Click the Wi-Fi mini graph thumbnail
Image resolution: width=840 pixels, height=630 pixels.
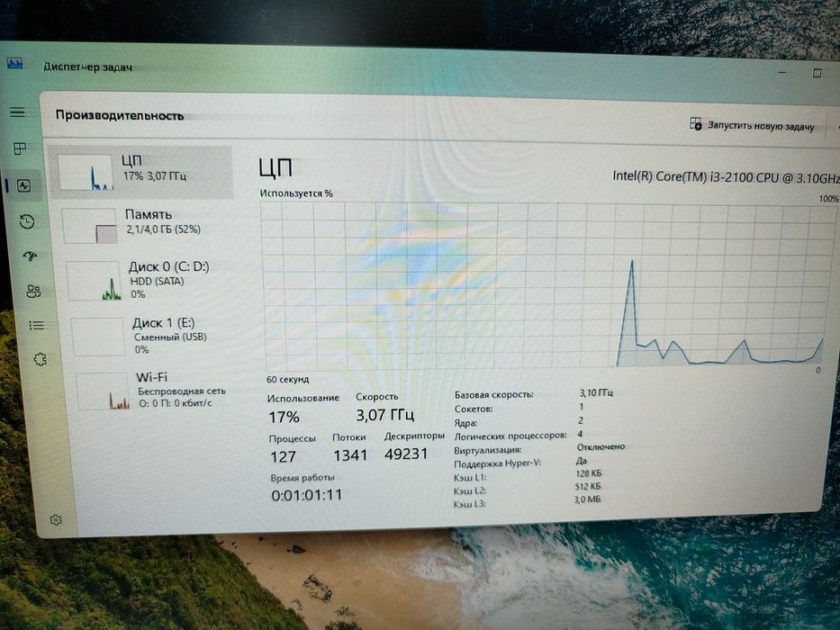pos(104,391)
